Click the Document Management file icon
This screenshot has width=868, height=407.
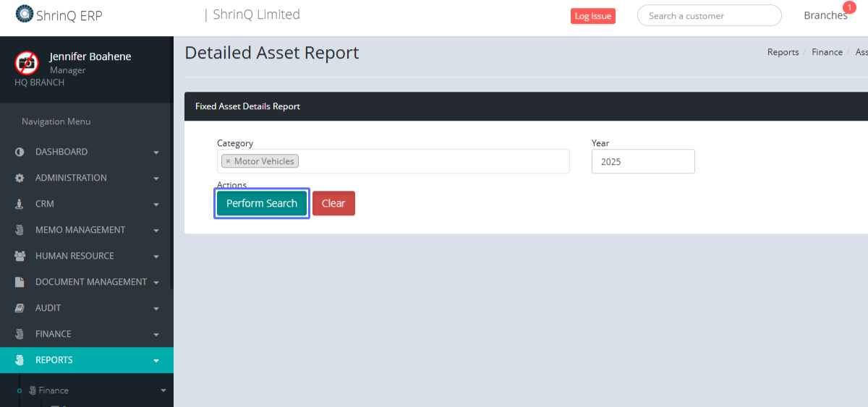[x=20, y=282]
